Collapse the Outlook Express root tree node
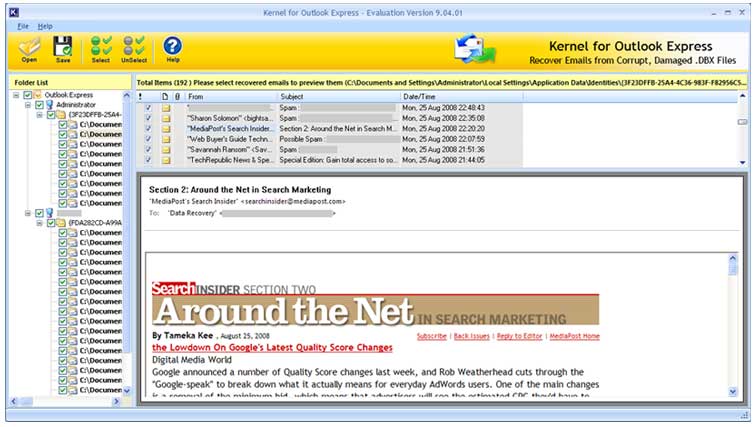Screen dimensions: 755x427 coord(16,95)
